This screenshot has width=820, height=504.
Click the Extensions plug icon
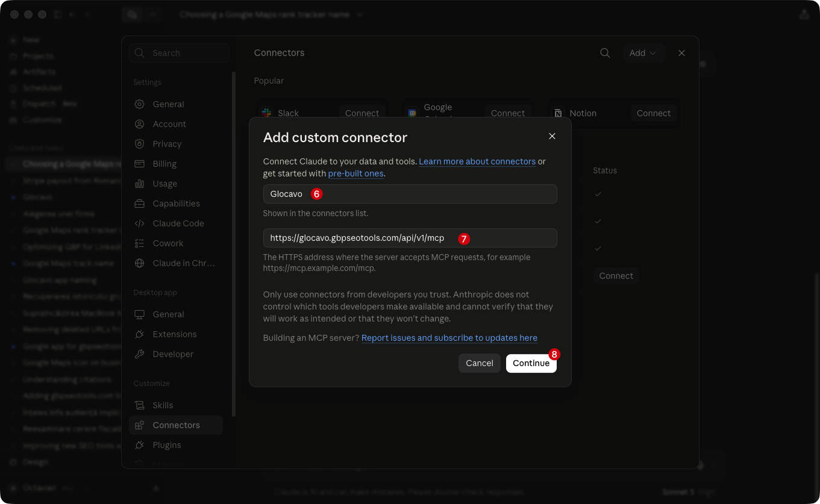140,334
